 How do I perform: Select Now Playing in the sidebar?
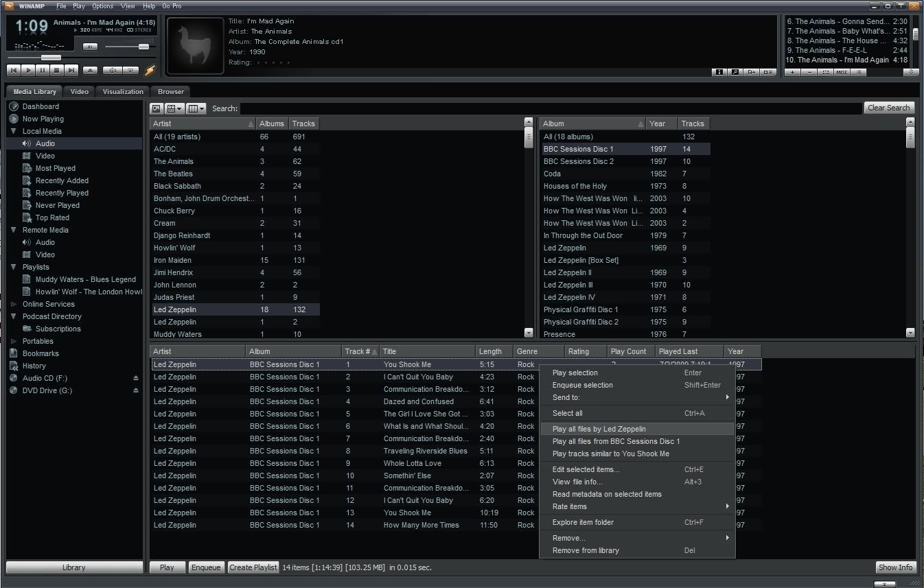(x=43, y=119)
